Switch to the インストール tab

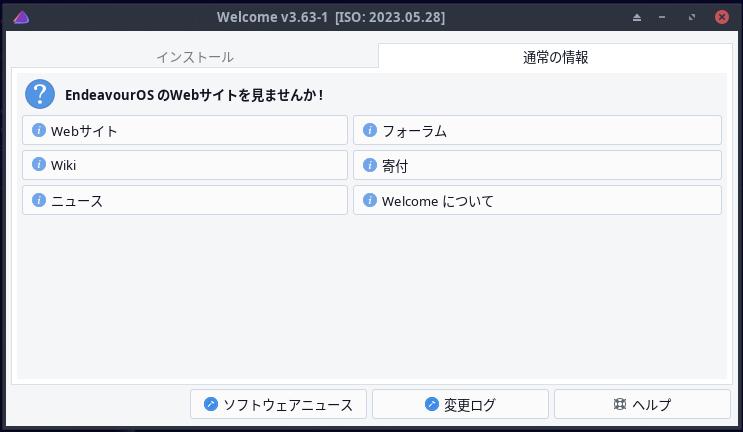pyautogui.click(x=195, y=57)
